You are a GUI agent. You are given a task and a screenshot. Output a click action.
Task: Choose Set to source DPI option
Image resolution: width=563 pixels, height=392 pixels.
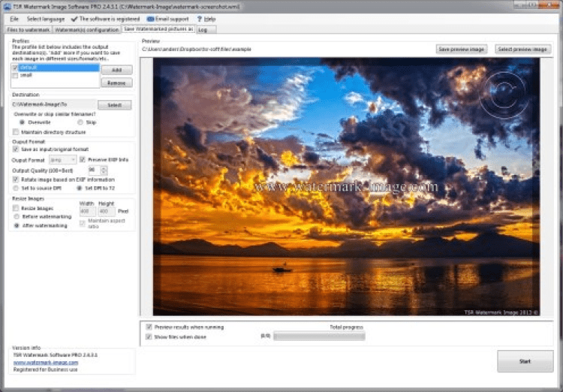coord(16,188)
